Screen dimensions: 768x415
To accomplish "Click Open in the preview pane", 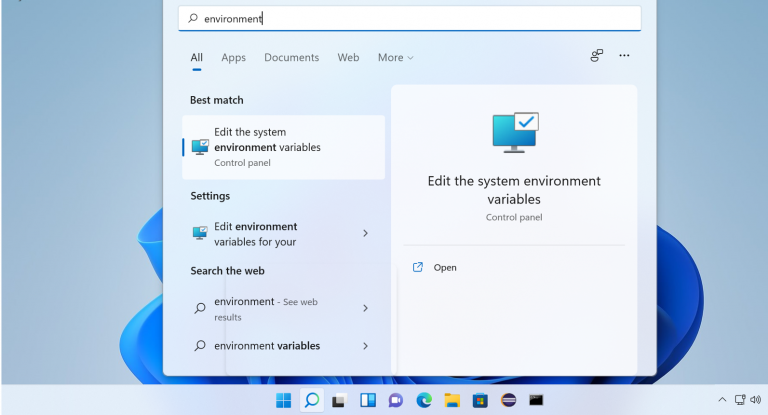I will coord(445,268).
